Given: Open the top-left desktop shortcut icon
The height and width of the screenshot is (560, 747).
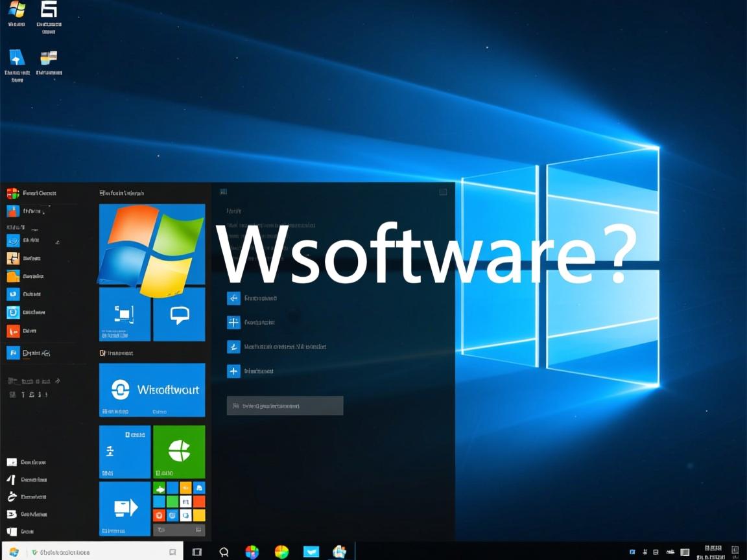Looking at the screenshot, I should point(16,12).
